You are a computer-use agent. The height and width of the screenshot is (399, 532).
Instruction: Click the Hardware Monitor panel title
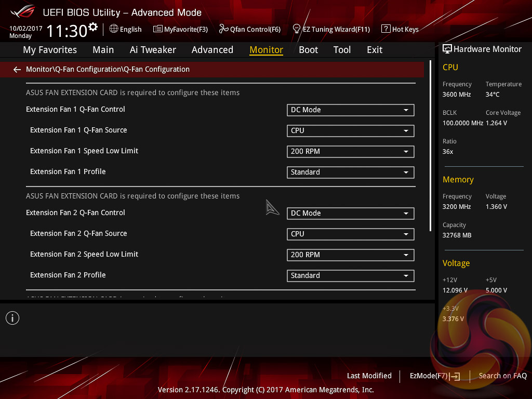487,49
